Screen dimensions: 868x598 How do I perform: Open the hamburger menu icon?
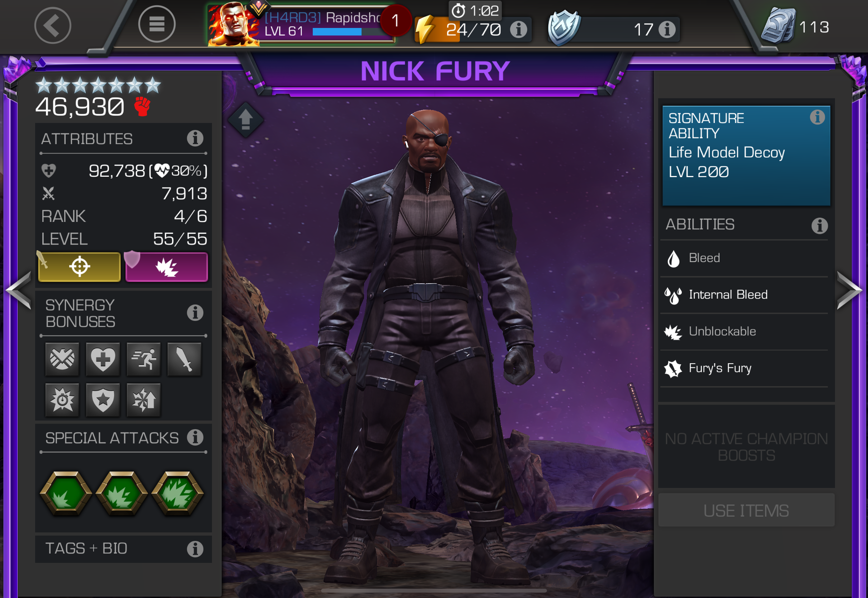tap(157, 24)
